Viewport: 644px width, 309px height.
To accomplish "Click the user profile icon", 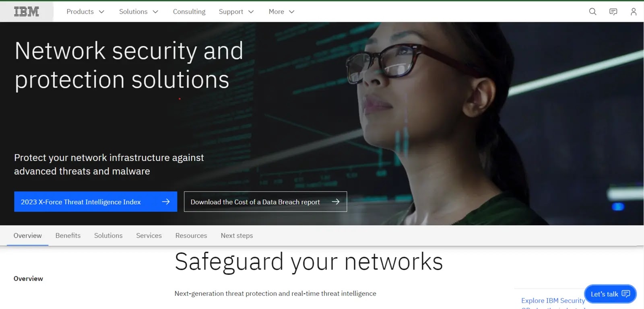I will pos(634,12).
